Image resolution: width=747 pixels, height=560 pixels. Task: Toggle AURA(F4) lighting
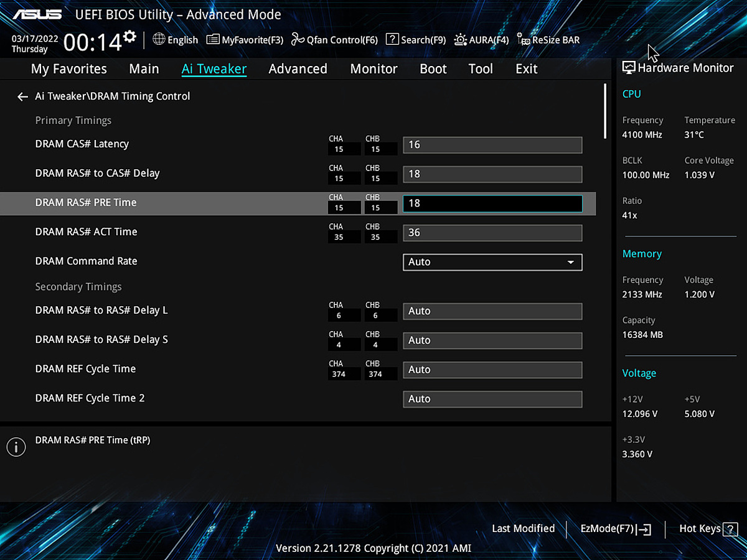[x=481, y=40]
